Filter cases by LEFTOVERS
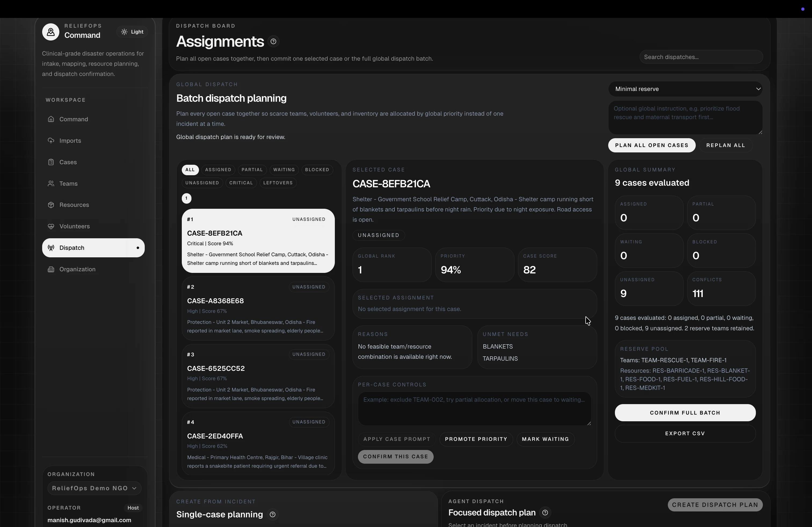 278,183
